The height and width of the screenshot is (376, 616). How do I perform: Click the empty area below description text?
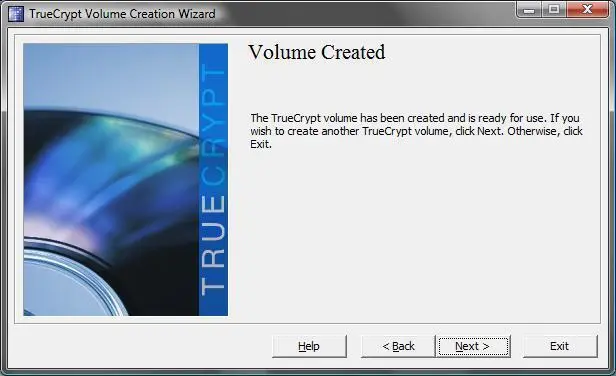click(416, 236)
